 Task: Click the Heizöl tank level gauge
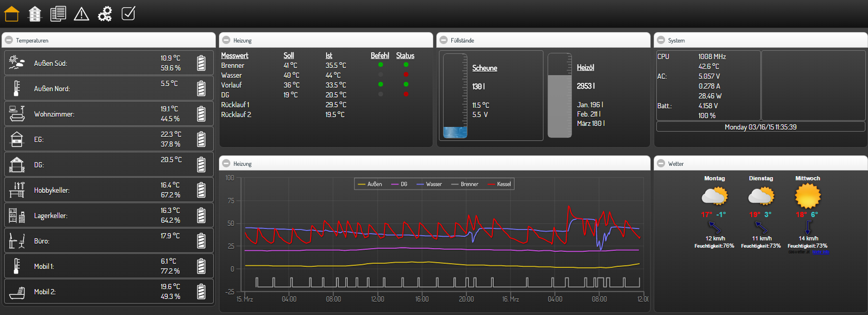560,96
